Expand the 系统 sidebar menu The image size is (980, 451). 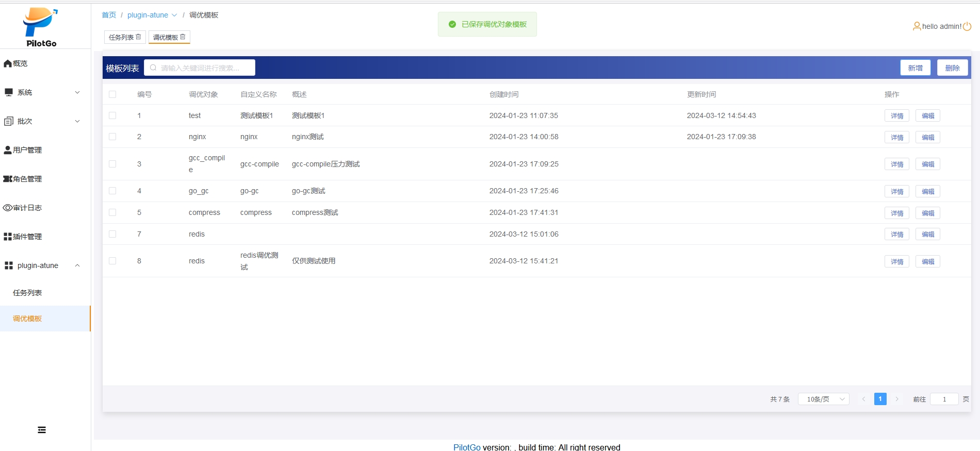[x=42, y=92]
